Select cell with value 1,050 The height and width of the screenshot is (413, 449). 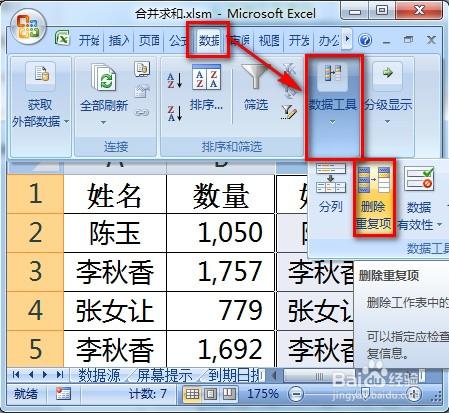pyautogui.click(x=221, y=233)
